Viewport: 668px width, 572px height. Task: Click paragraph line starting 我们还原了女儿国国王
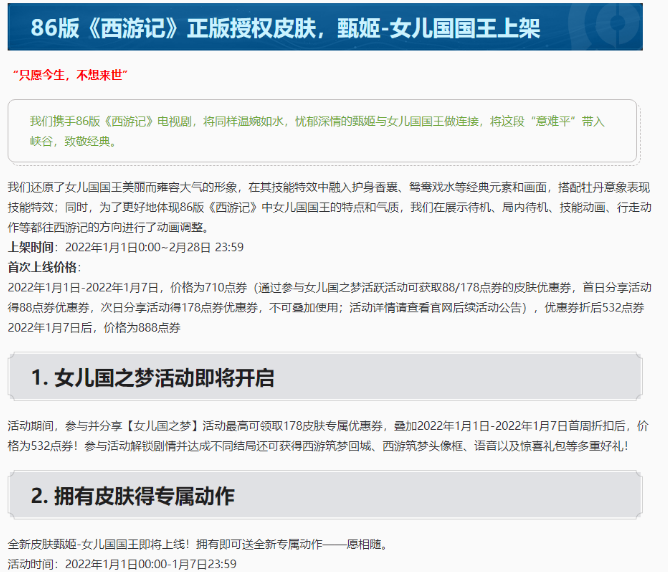pyautogui.click(x=328, y=187)
